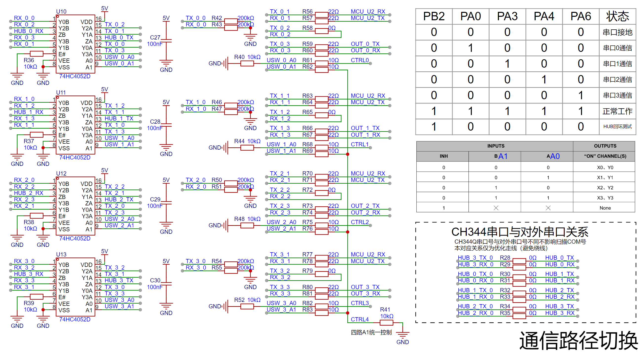Click the HUB_0_RX net label
This screenshot has height=354, width=644.
point(28,31)
